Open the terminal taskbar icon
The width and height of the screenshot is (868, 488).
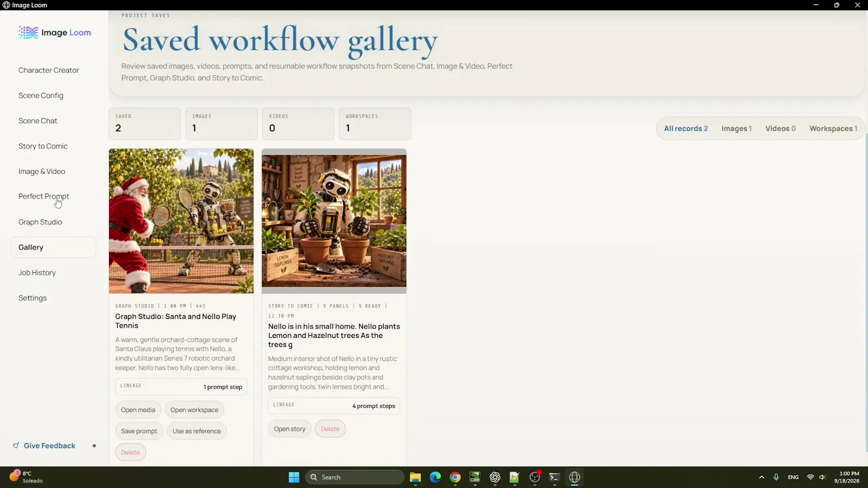click(x=554, y=477)
